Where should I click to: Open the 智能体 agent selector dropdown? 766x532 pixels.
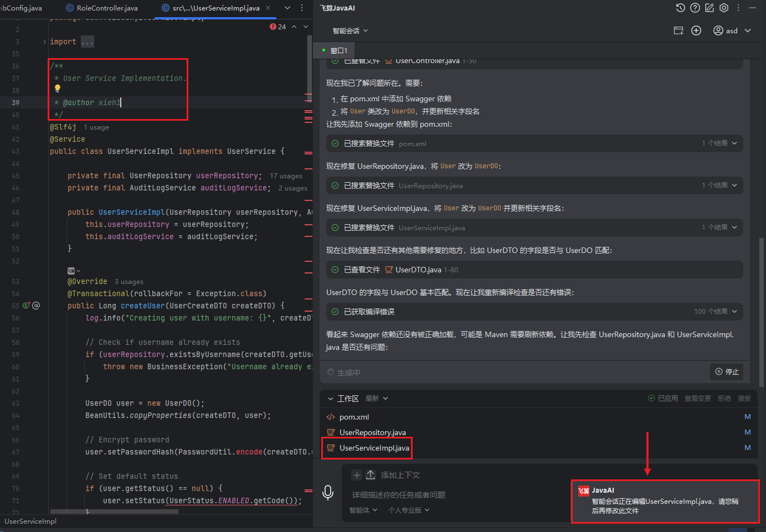pos(363,510)
